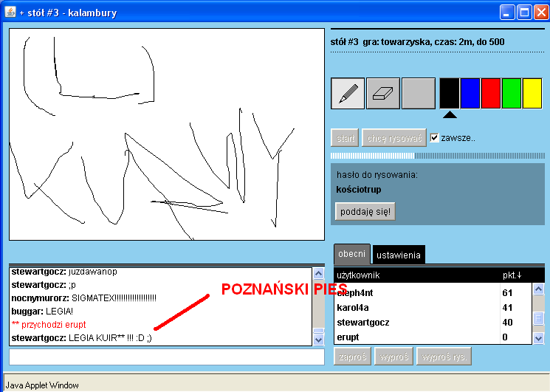Click chat line 'nocnymurorz: SIGMATEX!!!'
The height and width of the screenshot is (392, 550).
click(84, 298)
